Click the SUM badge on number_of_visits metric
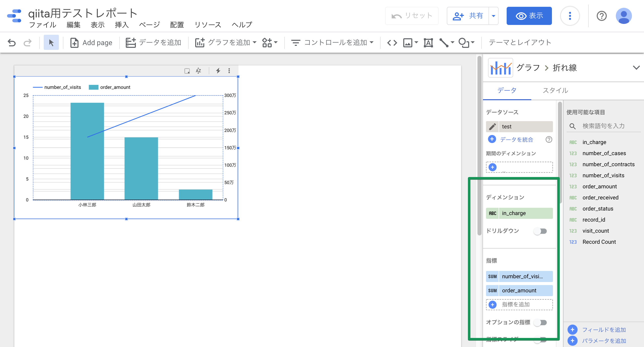The height and width of the screenshot is (347, 644). 492,276
